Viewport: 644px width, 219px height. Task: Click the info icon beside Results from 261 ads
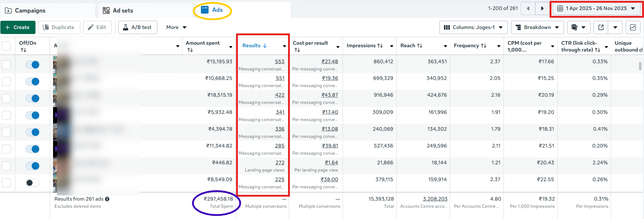pos(107,199)
